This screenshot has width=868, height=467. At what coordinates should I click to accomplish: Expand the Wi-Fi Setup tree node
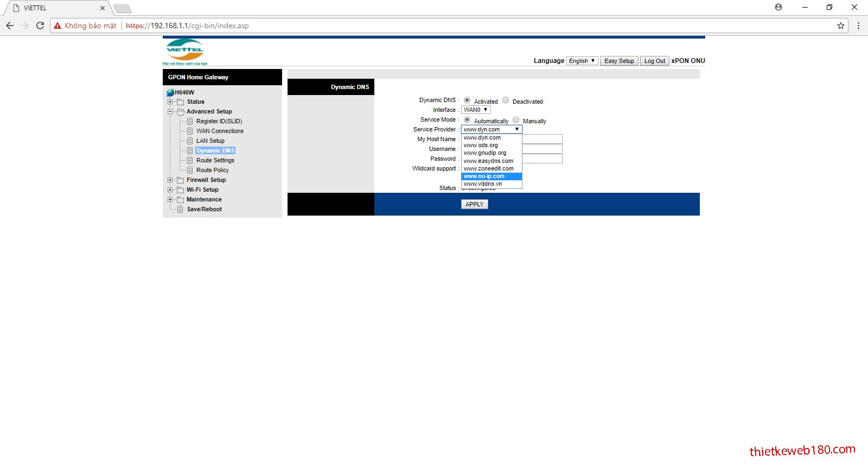coord(170,190)
